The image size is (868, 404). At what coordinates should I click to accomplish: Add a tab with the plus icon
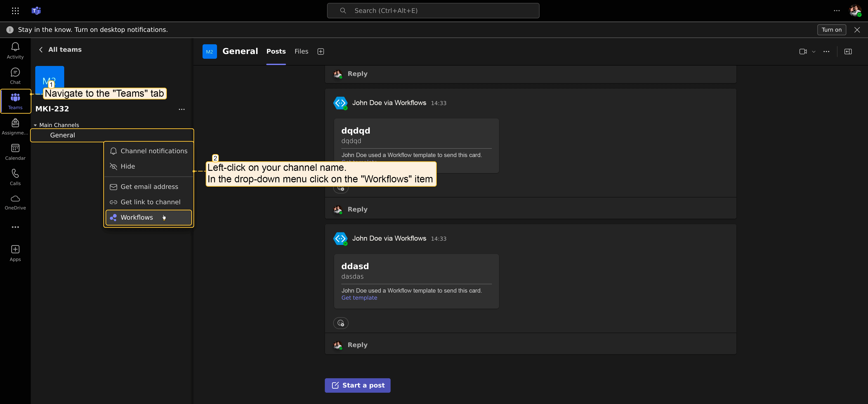coord(321,52)
